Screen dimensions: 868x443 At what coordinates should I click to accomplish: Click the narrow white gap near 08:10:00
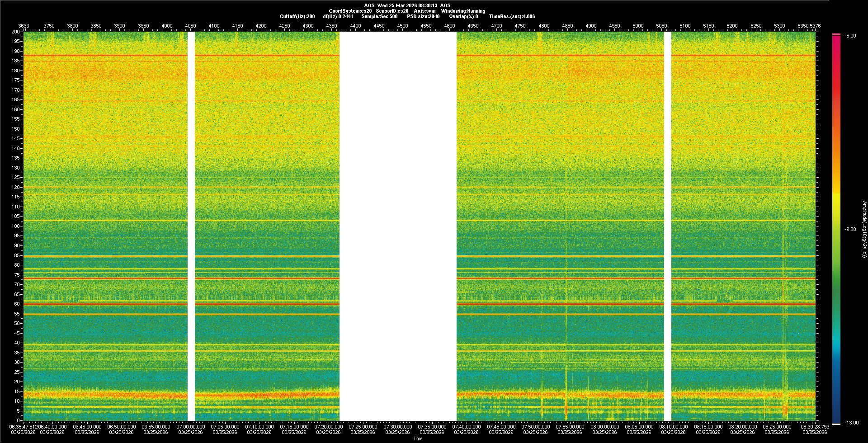pyautogui.click(x=667, y=226)
